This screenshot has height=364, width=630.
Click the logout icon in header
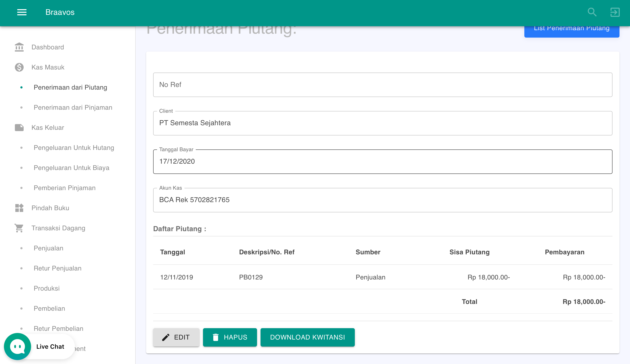[x=614, y=12]
